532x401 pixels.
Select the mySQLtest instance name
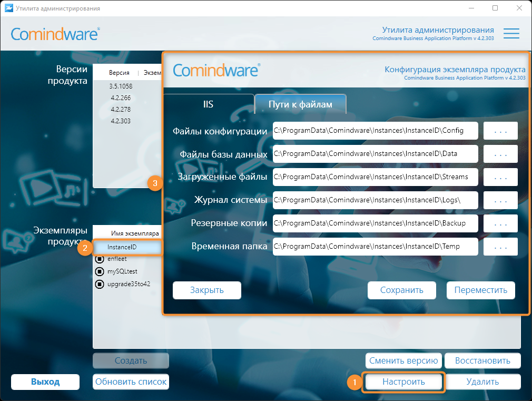point(123,271)
